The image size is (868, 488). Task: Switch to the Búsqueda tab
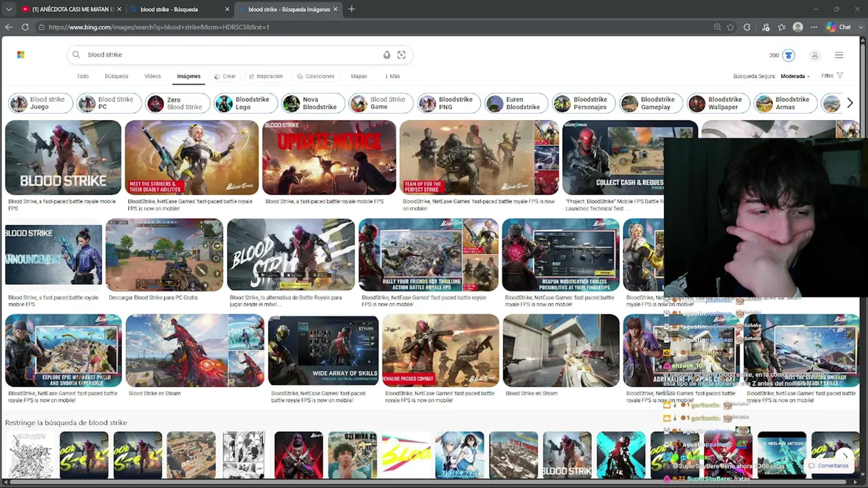coord(117,77)
